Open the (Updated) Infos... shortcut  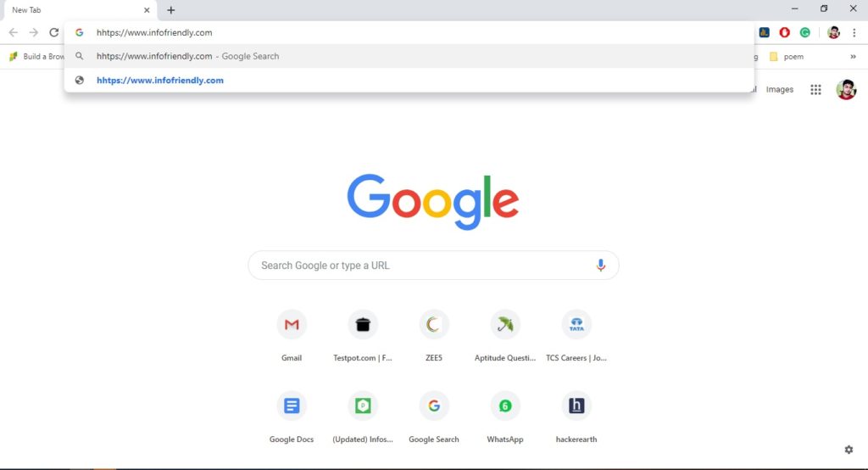coord(363,417)
